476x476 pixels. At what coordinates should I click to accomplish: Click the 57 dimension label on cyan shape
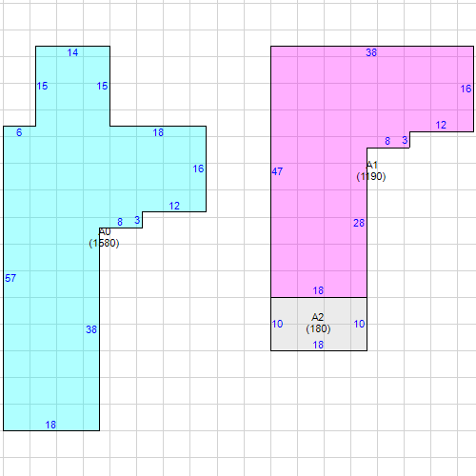tap(10, 278)
